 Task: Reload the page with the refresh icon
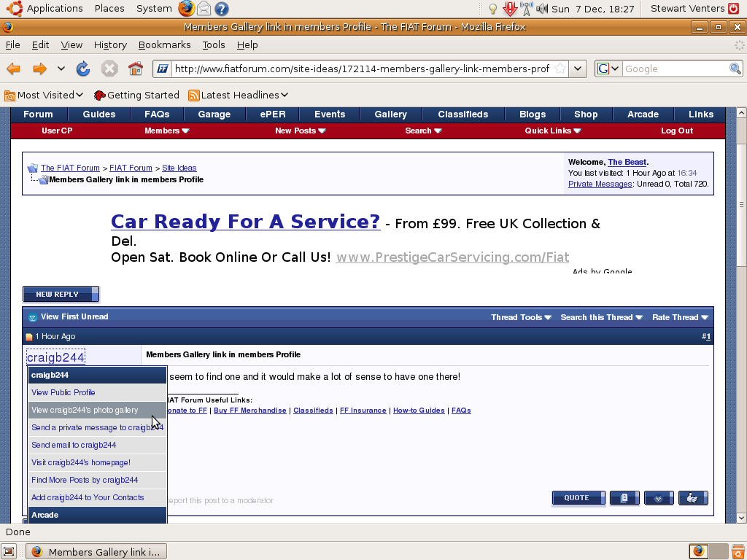point(83,69)
